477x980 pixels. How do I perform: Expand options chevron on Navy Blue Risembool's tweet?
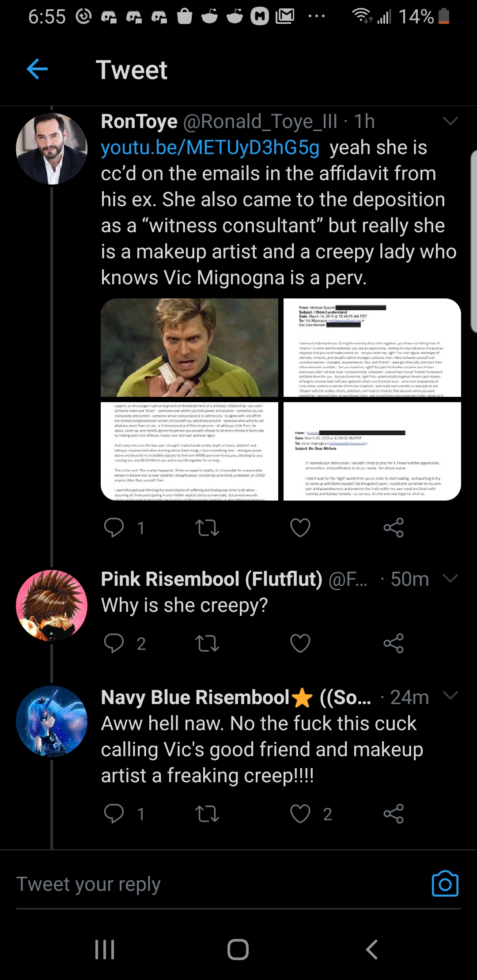pos(450,696)
